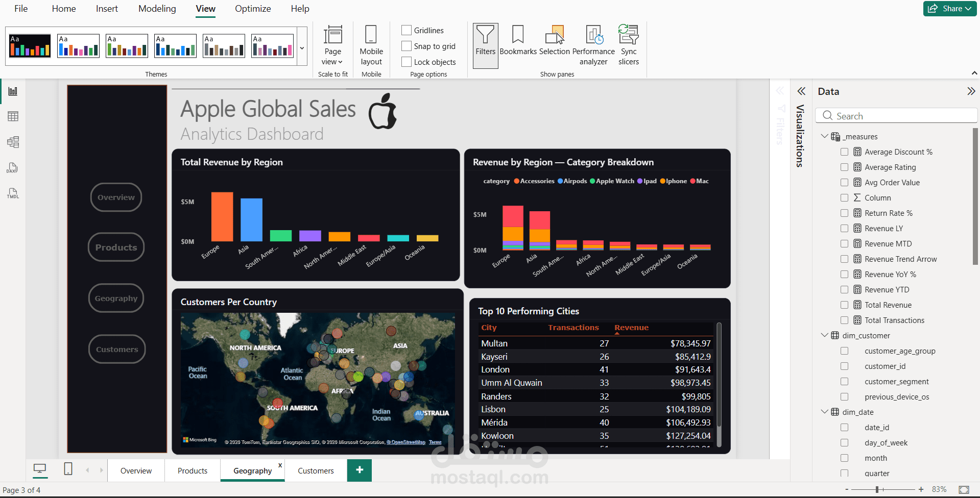Open Sync slicers pane
Viewport: 980px width, 498px height.
[x=629, y=45]
